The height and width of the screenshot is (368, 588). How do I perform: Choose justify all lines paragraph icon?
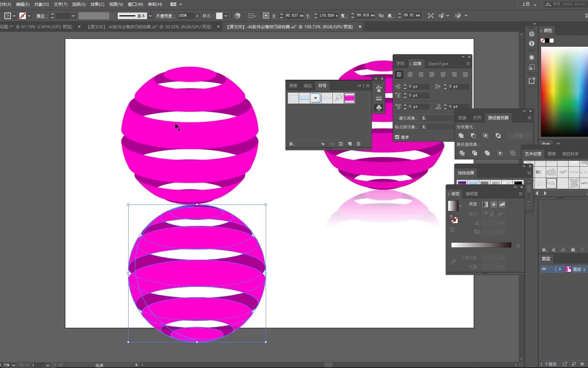465,74
